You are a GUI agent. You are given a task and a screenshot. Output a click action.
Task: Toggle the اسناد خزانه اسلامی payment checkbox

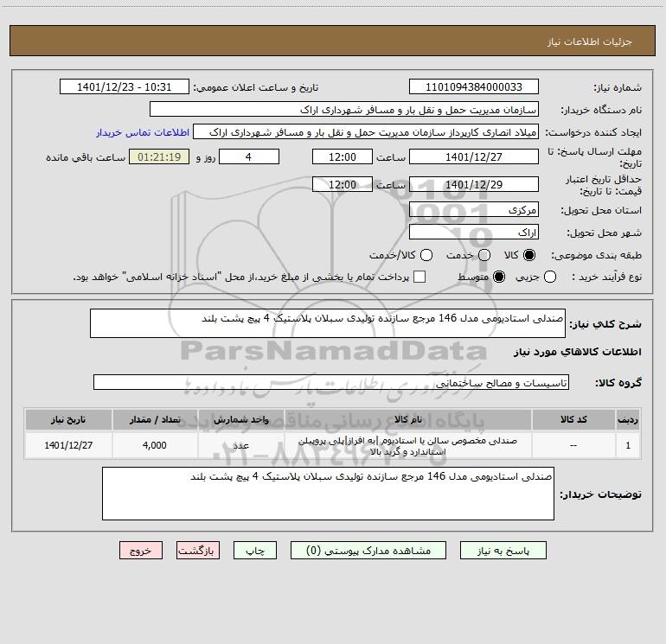[419, 277]
